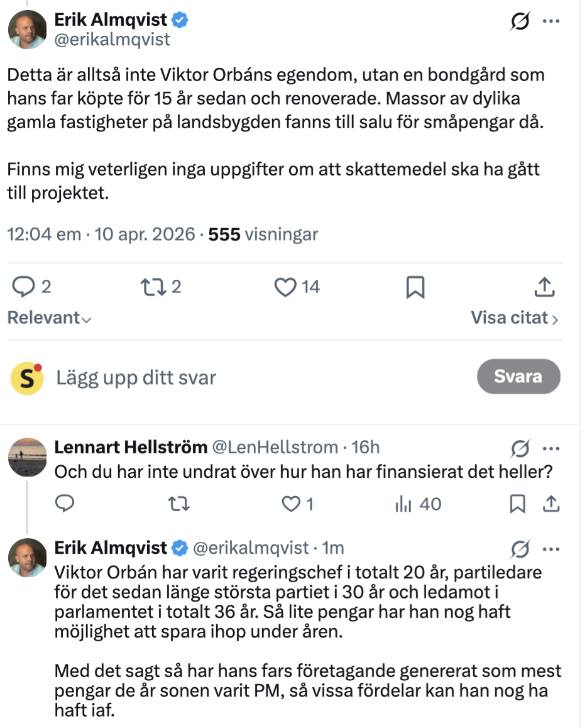Image resolution: width=587 pixels, height=728 pixels.
Task: Click the reply icon on main tweet
Action: (24, 287)
